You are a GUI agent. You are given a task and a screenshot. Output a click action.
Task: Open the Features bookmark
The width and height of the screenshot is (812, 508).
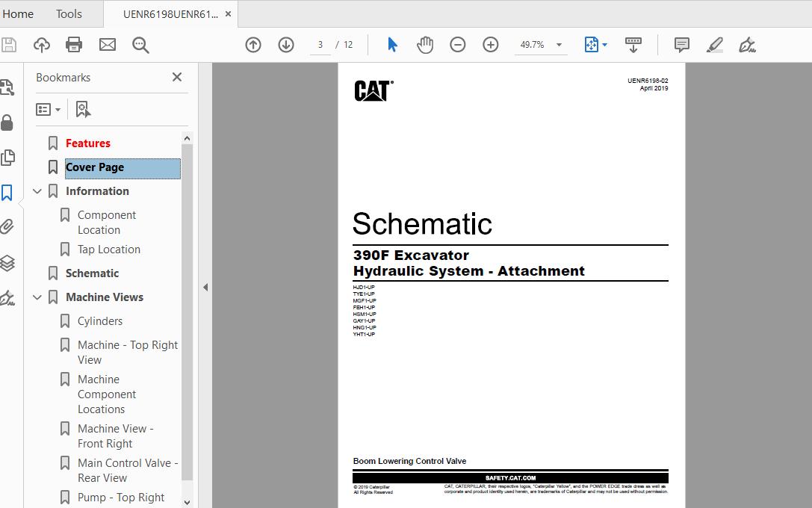tap(88, 143)
